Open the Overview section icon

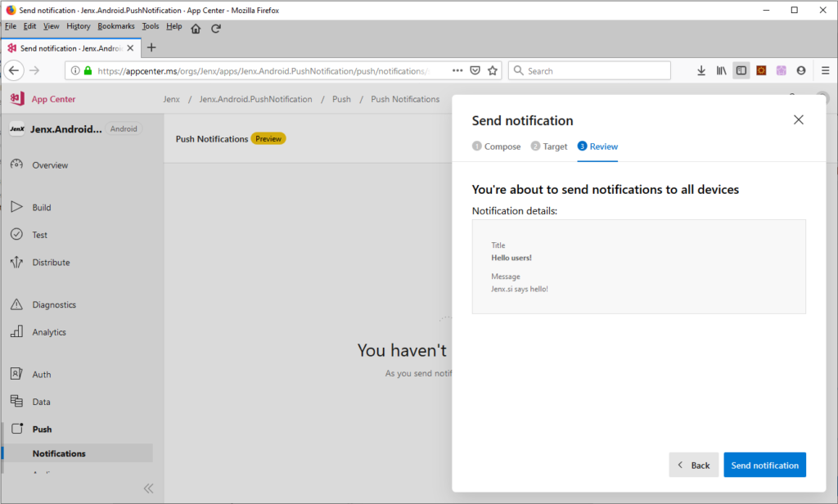[16, 164]
